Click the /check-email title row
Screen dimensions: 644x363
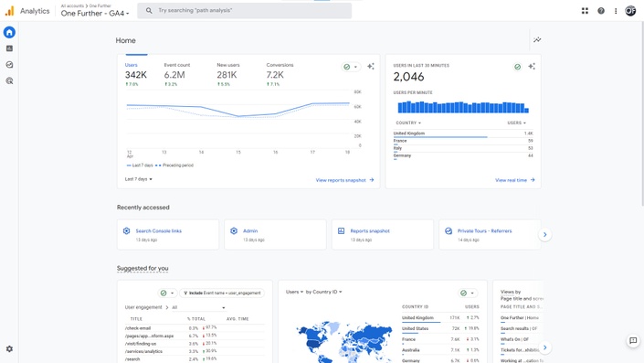pos(195,328)
